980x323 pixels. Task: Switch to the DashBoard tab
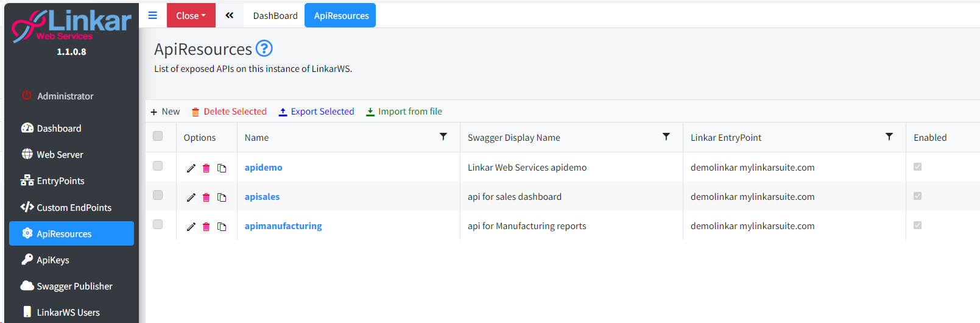(275, 16)
